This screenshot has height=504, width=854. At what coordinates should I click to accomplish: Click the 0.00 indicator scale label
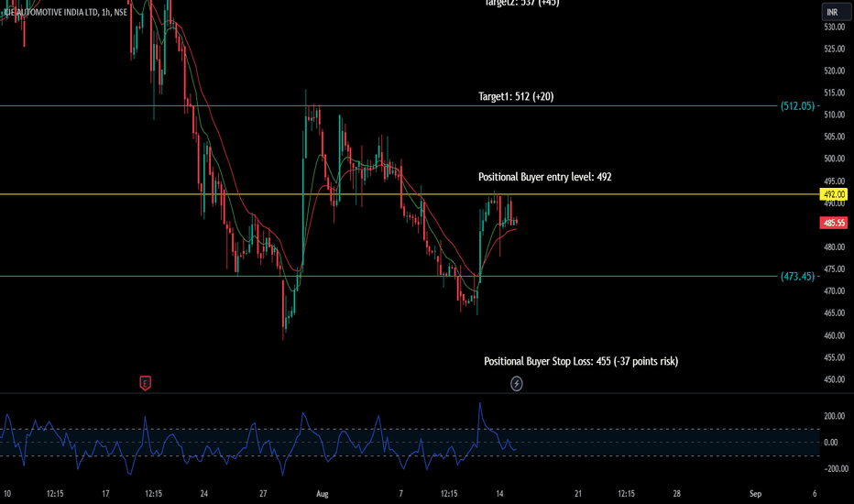click(830, 443)
